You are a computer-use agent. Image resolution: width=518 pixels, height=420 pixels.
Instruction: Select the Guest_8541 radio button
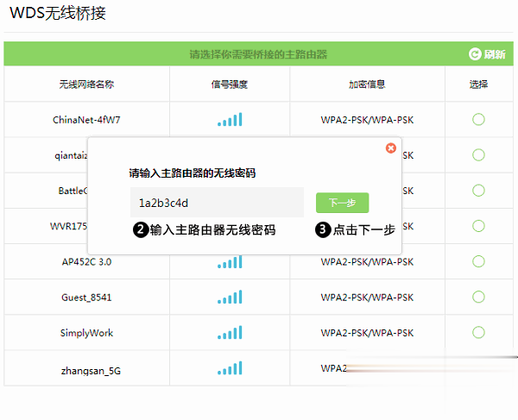478,297
